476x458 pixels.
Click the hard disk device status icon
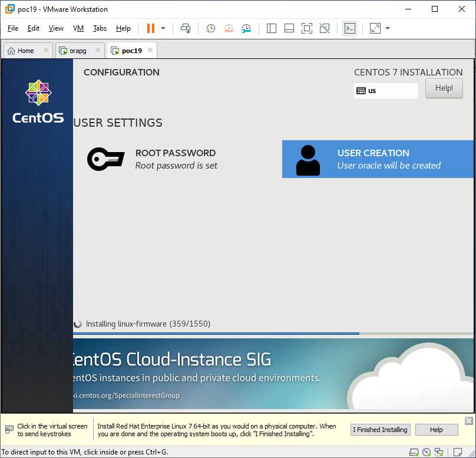414,452
